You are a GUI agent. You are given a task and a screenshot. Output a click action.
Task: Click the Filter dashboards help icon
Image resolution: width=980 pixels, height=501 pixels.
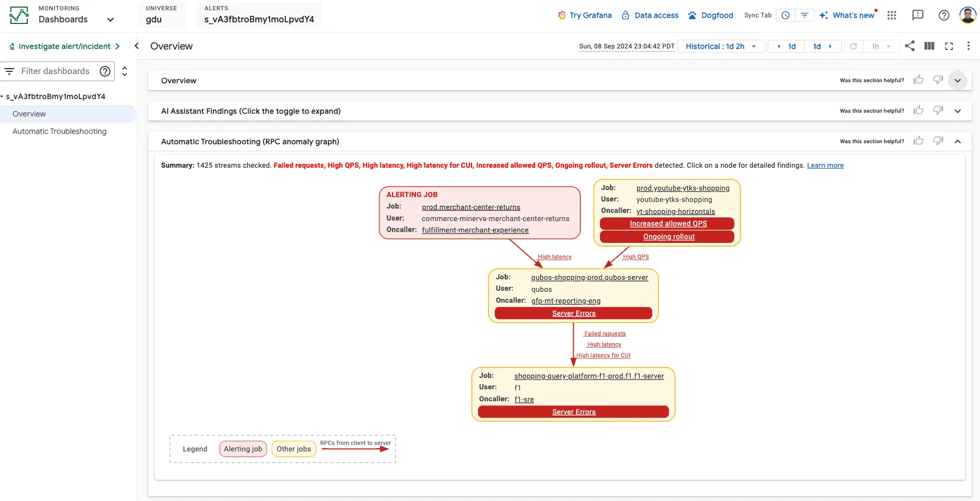click(105, 71)
